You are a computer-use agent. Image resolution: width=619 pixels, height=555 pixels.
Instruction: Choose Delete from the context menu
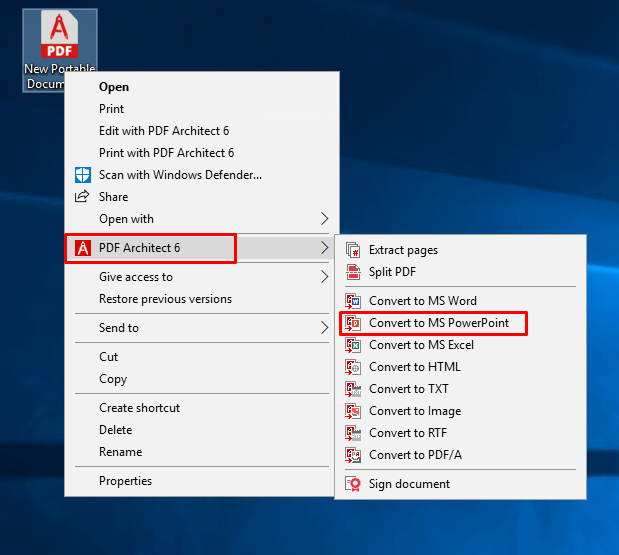(x=201, y=430)
